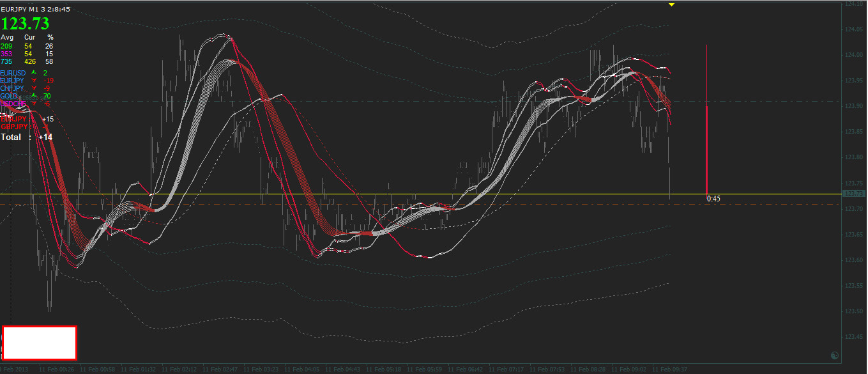Click the cyan 735 average value
Image resolution: width=868 pixels, height=374 pixels.
[6, 61]
